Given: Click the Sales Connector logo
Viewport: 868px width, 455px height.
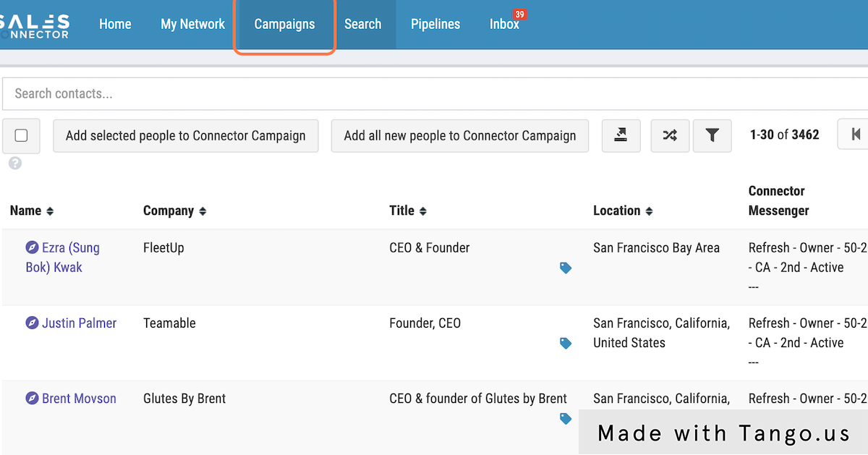Looking at the screenshot, I should [35, 25].
